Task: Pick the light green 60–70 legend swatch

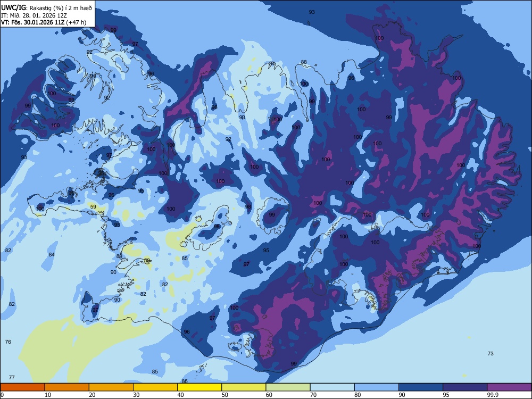Action: (x=288, y=387)
